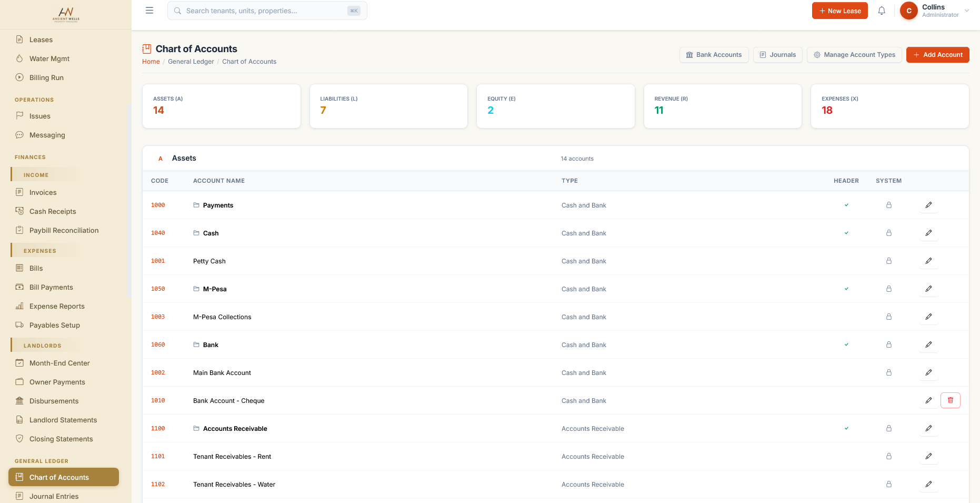Open the notifications bell
The height and width of the screenshot is (503, 980).
click(x=882, y=11)
